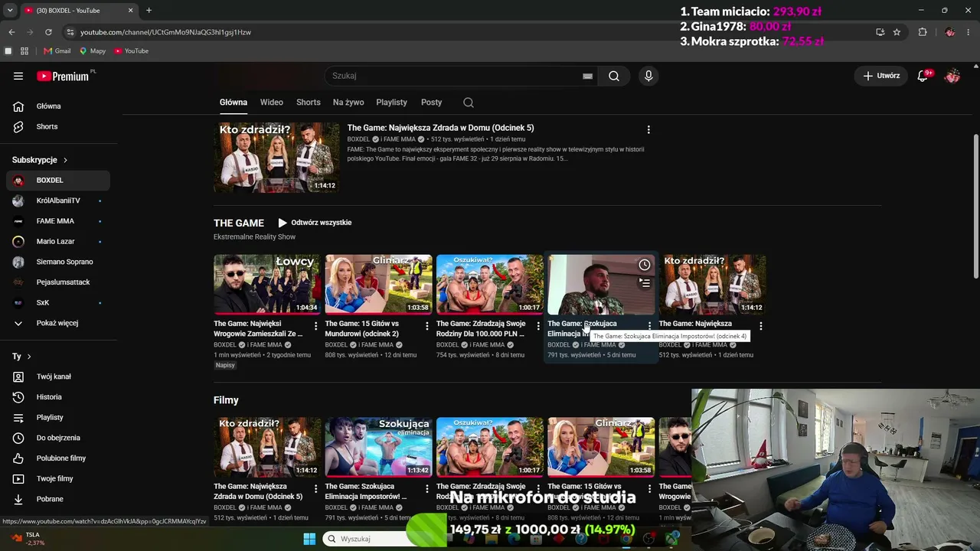Open the Chrome tab search dropdown
This screenshot has height=551, width=980.
(10, 11)
